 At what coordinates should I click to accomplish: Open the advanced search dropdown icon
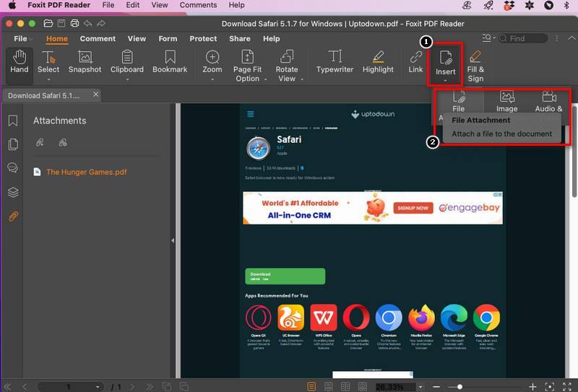488,38
